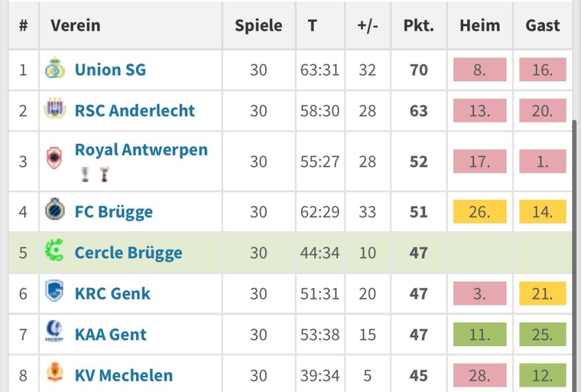Click the RSC Anderlecht club crest
The height and width of the screenshot is (392, 581).
coord(55,109)
